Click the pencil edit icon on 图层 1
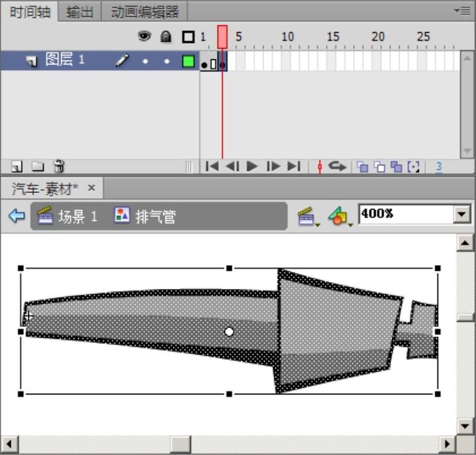This screenshot has height=455, width=476. click(122, 60)
